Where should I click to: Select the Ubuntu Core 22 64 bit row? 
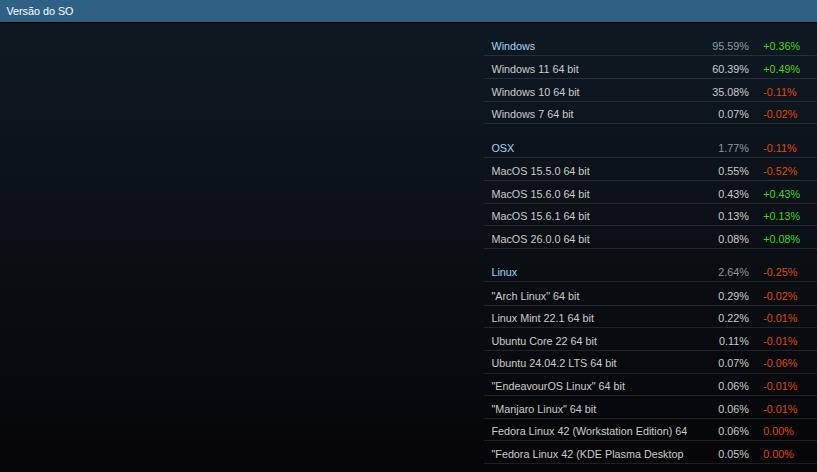click(650, 341)
